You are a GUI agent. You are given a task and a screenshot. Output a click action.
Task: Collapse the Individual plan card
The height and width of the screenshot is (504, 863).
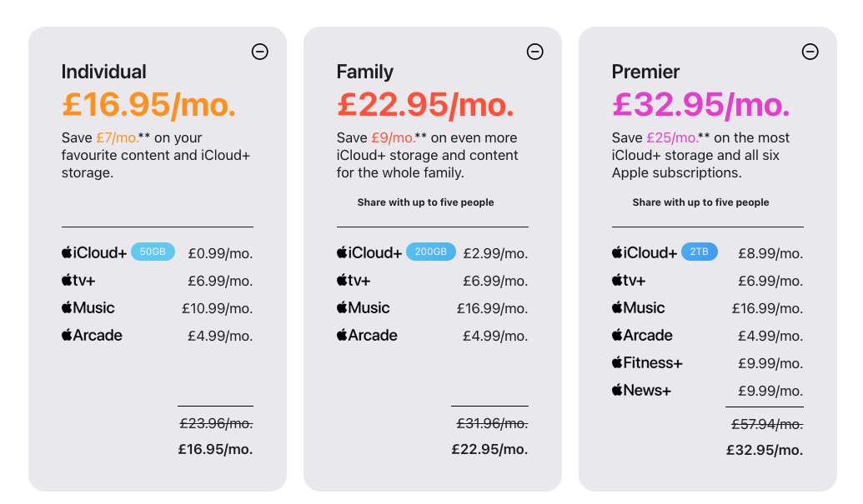click(260, 52)
